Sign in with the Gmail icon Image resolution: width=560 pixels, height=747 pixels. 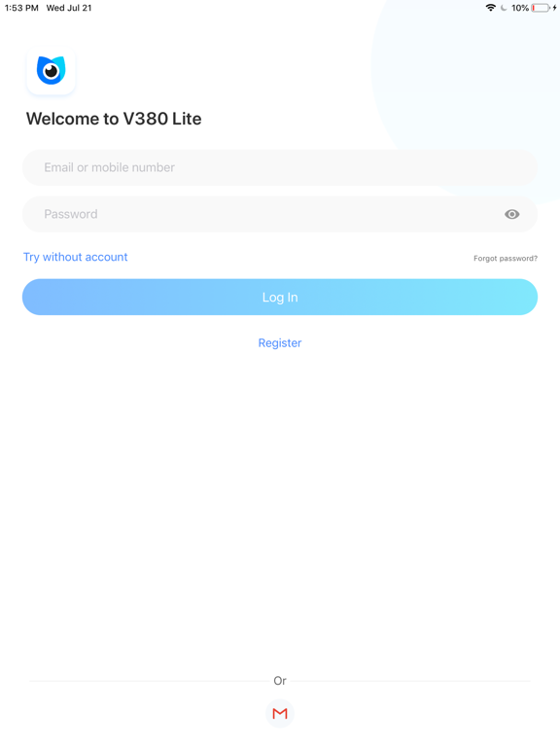[x=280, y=713]
